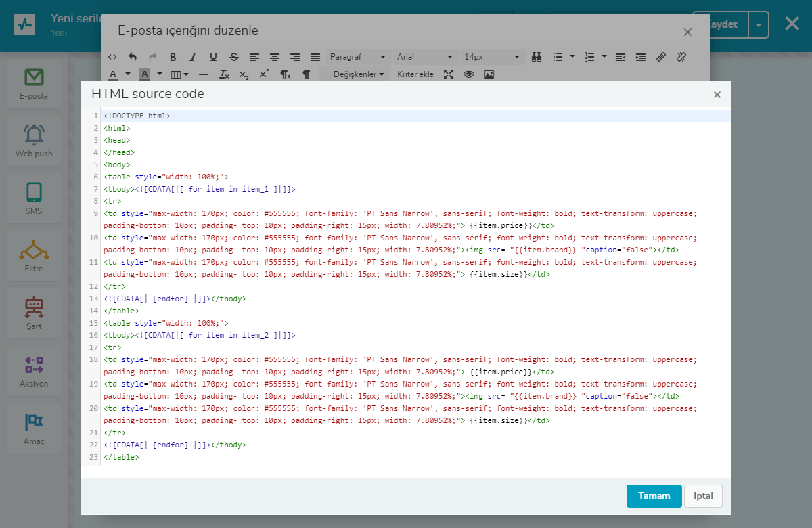Click the Tamam button
812x528 pixels.
(654, 496)
